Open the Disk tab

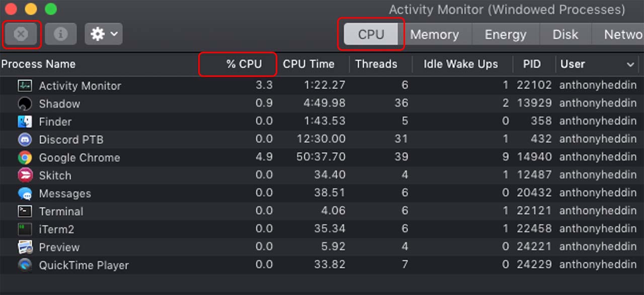[x=566, y=35]
